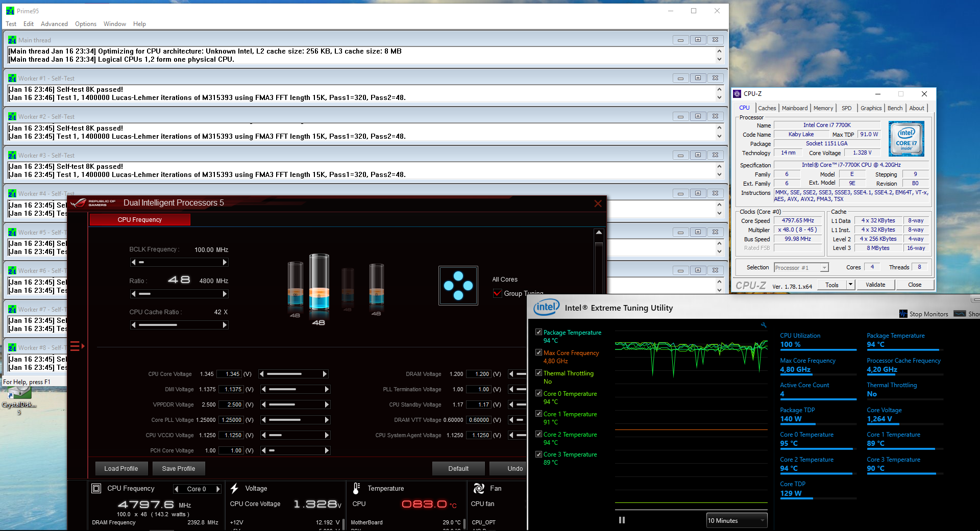980x531 pixels.
Task: Decrease PCH Core Voltage with left arrow
Action: 264,450
